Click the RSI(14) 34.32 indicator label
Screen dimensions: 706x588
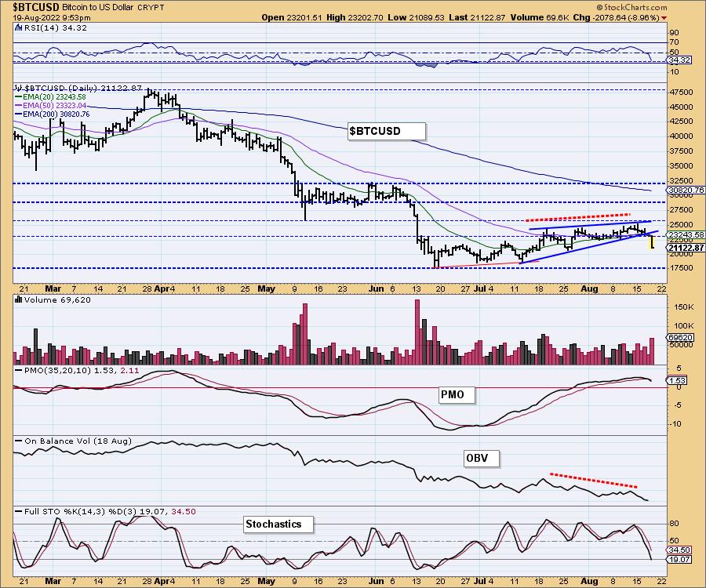56,28
